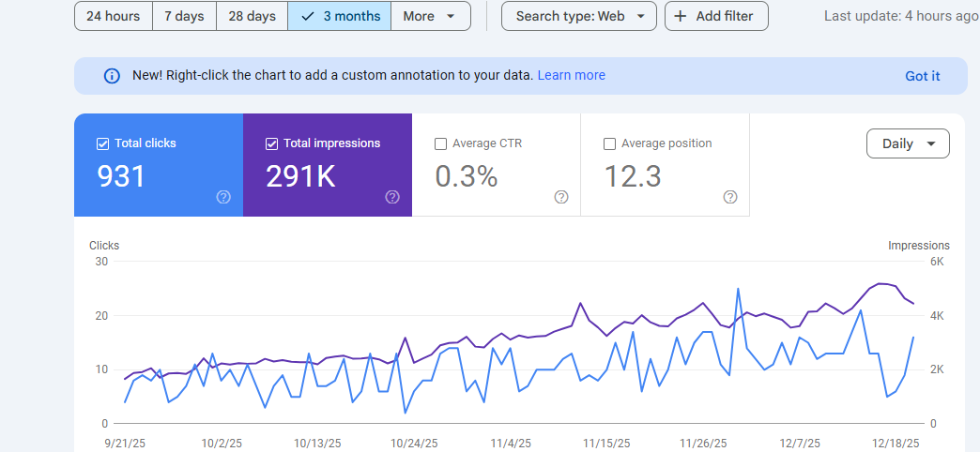Screen dimensions: 980x452
Task: Expand the More date range dropdown
Action: point(430,16)
